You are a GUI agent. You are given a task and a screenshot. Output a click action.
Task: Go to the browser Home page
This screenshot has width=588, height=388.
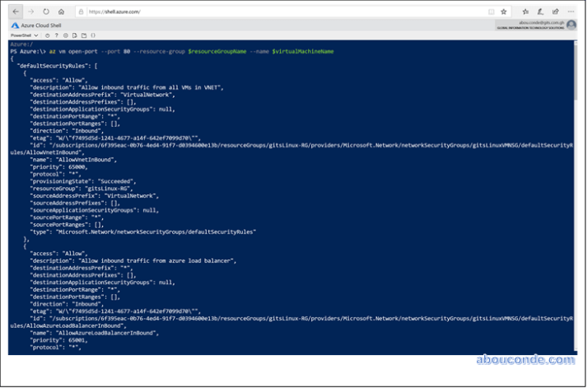tap(62, 12)
